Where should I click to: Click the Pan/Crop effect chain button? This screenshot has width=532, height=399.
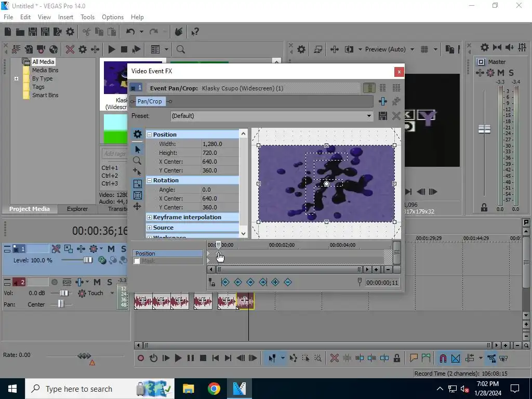(x=150, y=101)
